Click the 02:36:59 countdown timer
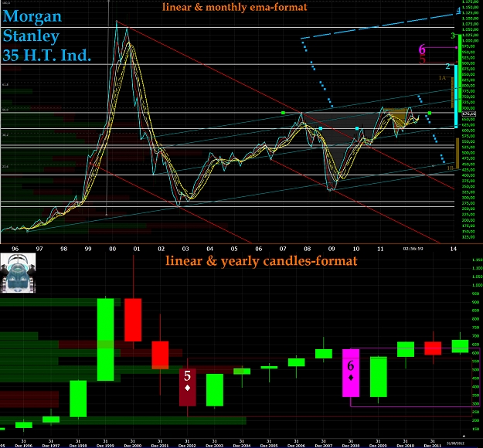 point(413,249)
